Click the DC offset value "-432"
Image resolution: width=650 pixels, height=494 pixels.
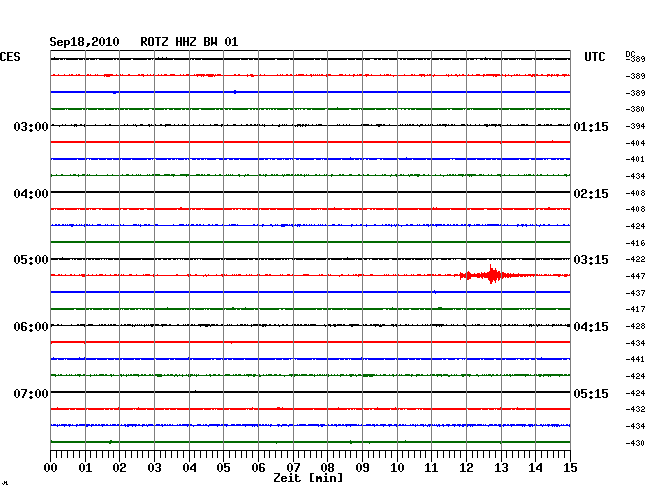tap(635, 409)
